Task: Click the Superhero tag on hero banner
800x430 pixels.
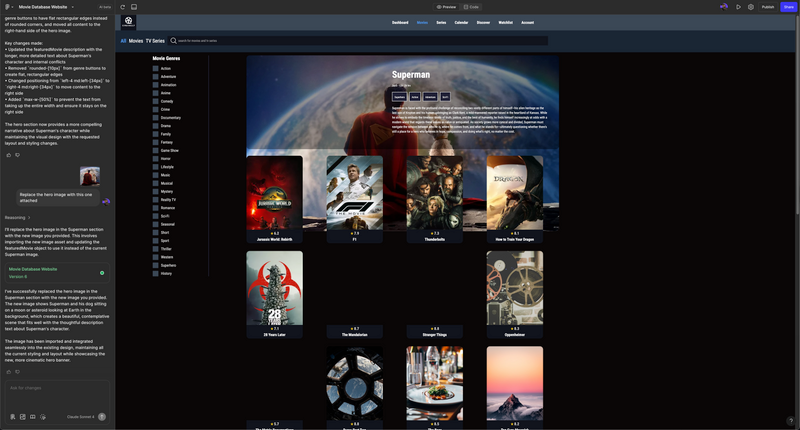Action: point(399,96)
